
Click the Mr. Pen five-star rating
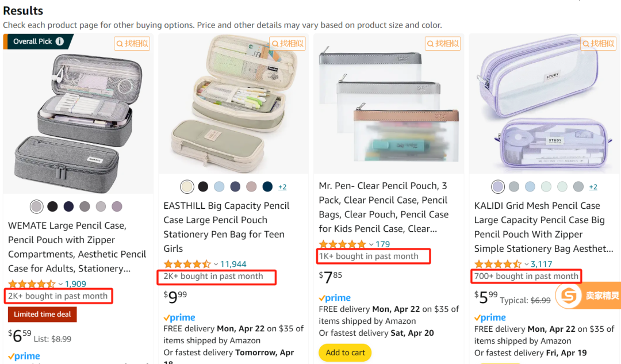pyautogui.click(x=343, y=244)
